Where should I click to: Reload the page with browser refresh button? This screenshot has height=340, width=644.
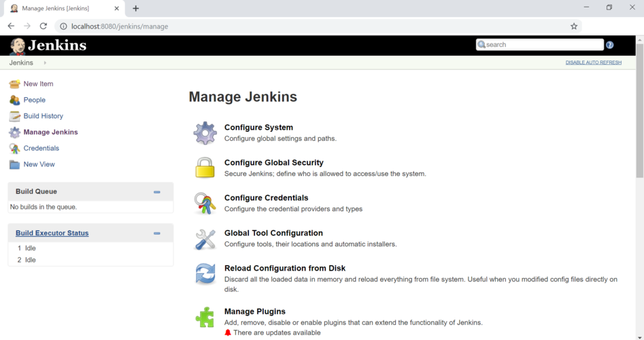coord(43,26)
